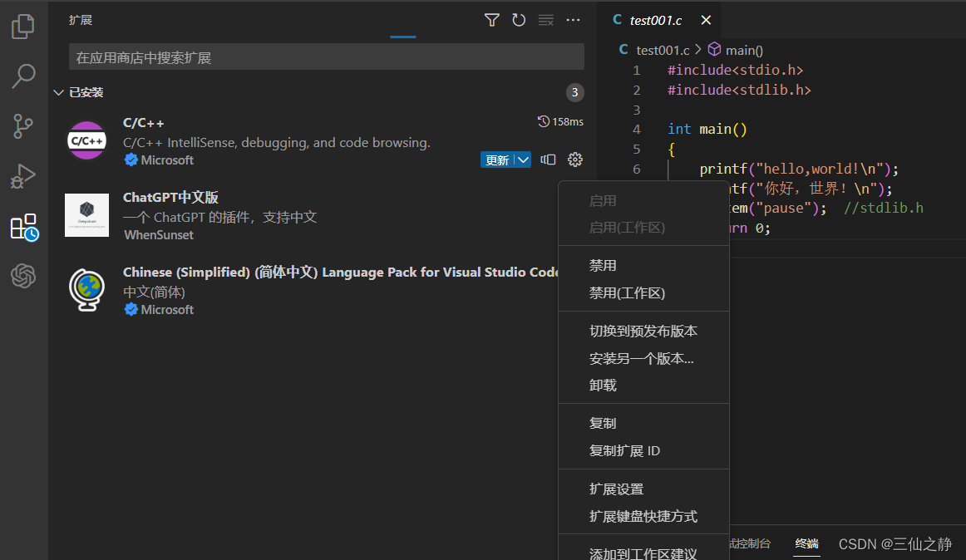Screen dimensions: 966x560
Task: Click the installed count badge 3
Action: tap(574, 92)
